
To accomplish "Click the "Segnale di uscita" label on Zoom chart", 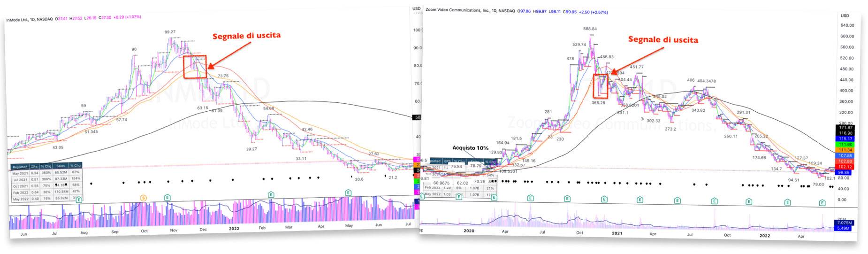I will 662,40.
